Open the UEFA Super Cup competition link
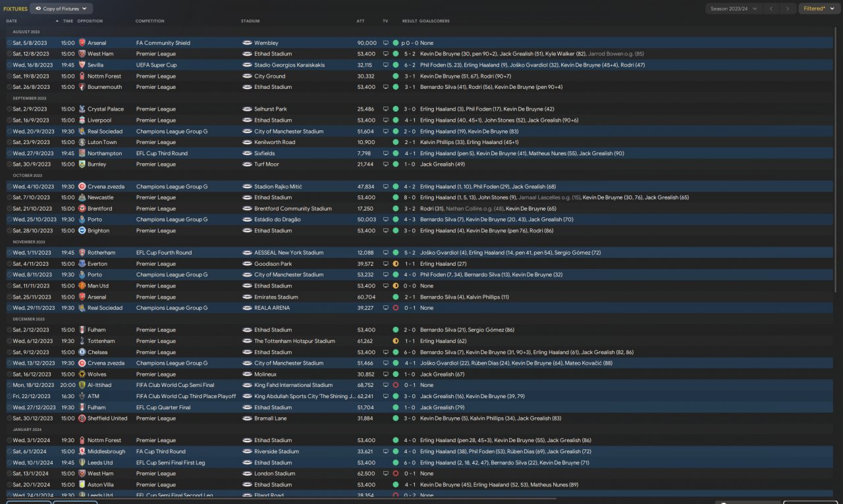843x504 pixels. point(157,65)
